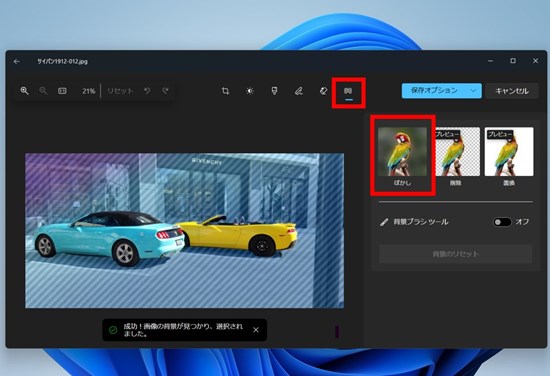550x376 pixels.
Task: Dismiss the success notification with X
Action: [x=256, y=330]
